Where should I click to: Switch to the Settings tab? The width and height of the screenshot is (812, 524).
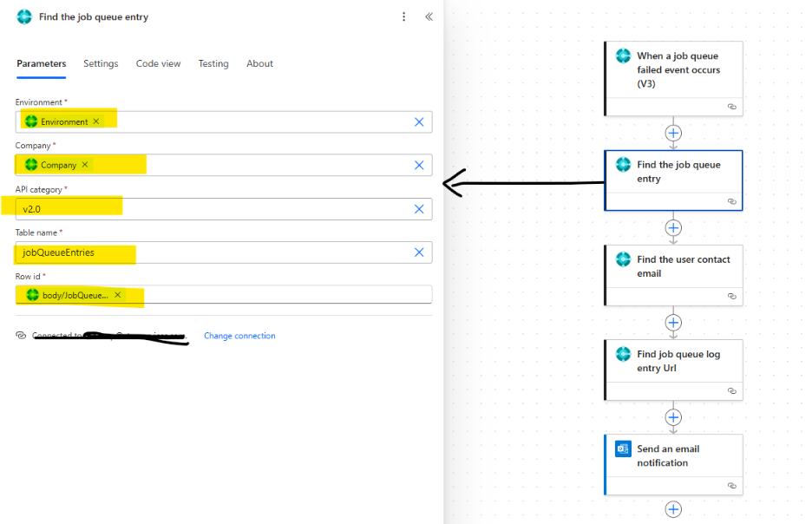tap(101, 63)
